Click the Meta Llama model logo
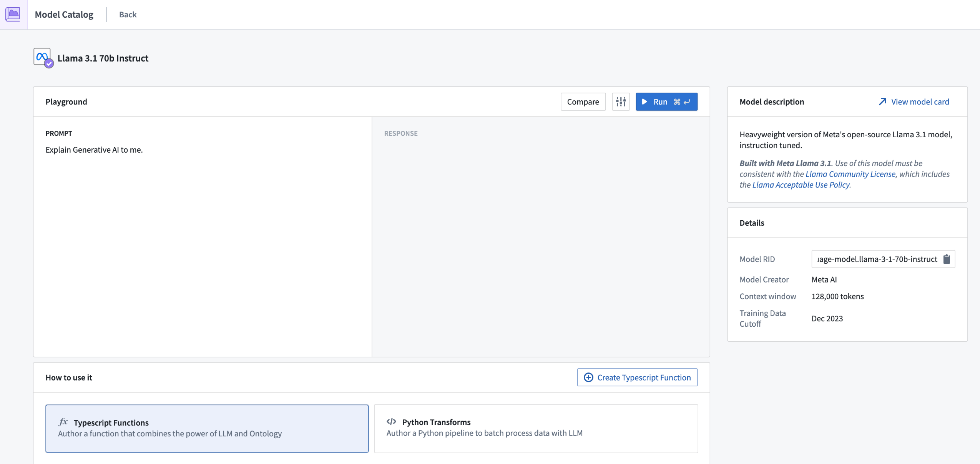Image resolution: width=980 pixels, height=464 pixels. tap(43, 58)
